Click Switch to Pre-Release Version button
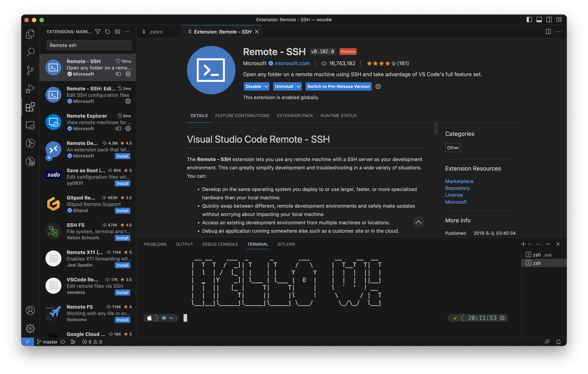This screenshot has height=374, width=588. point(338,86)
